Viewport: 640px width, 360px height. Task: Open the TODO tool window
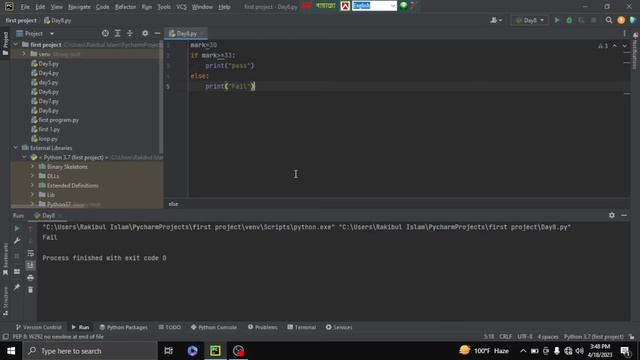[170, 327]
